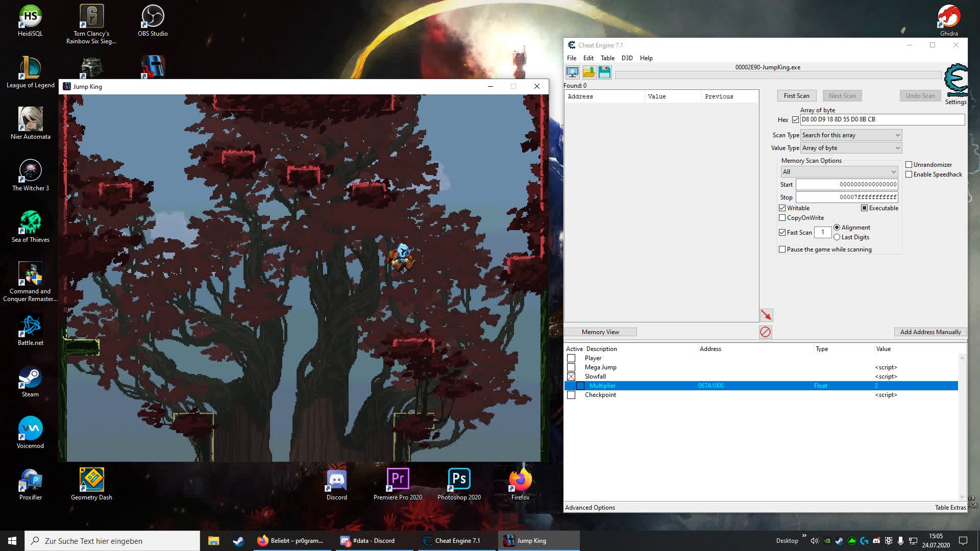Open Windows Start menu
This screenshot has width=980, height=551.
[12, 541]
